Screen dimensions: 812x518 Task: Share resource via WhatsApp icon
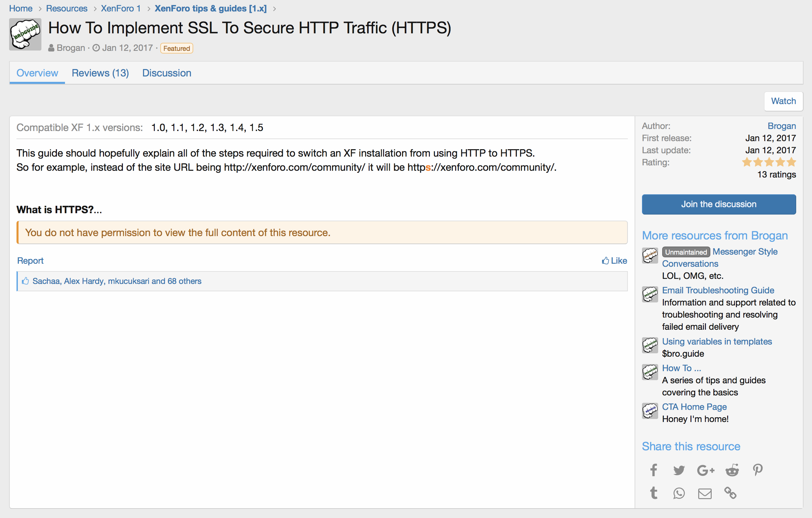(x=679, y=493)
